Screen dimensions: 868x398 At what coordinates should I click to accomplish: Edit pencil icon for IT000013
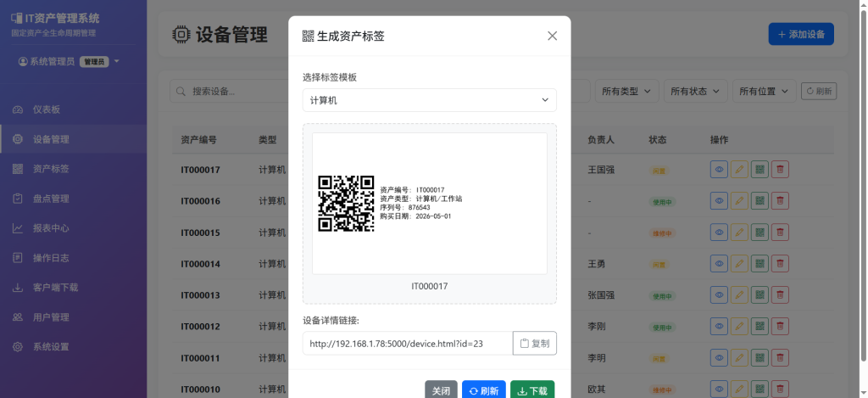[739, 295]
